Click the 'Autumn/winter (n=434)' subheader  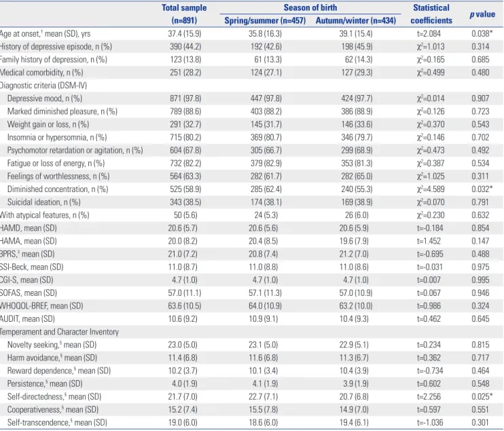356,20
